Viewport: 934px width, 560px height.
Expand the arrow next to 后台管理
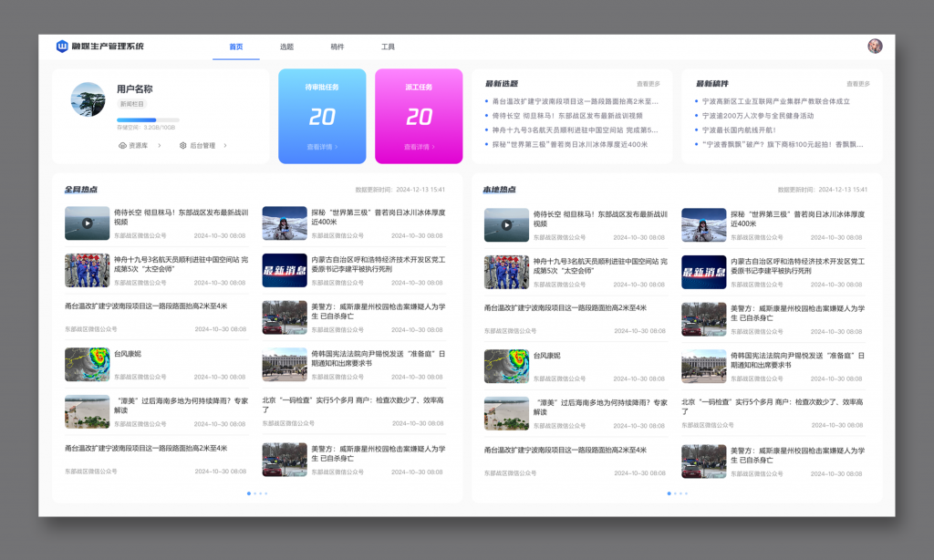coord(225,145)
